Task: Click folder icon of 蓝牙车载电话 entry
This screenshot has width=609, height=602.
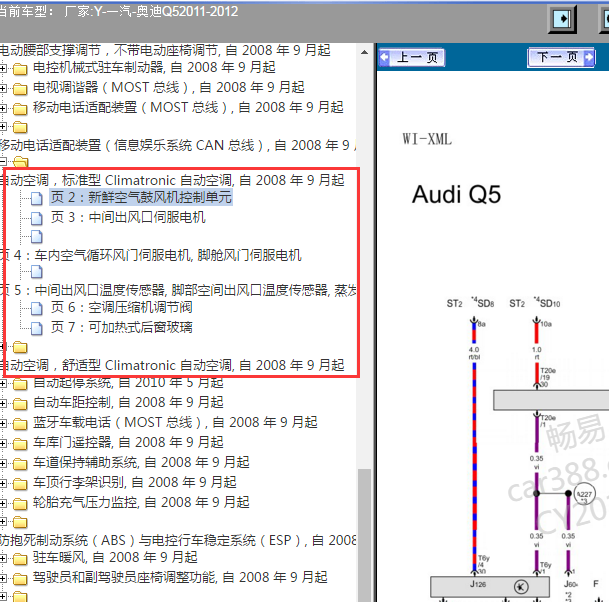Action: click(x=20, y=424)
